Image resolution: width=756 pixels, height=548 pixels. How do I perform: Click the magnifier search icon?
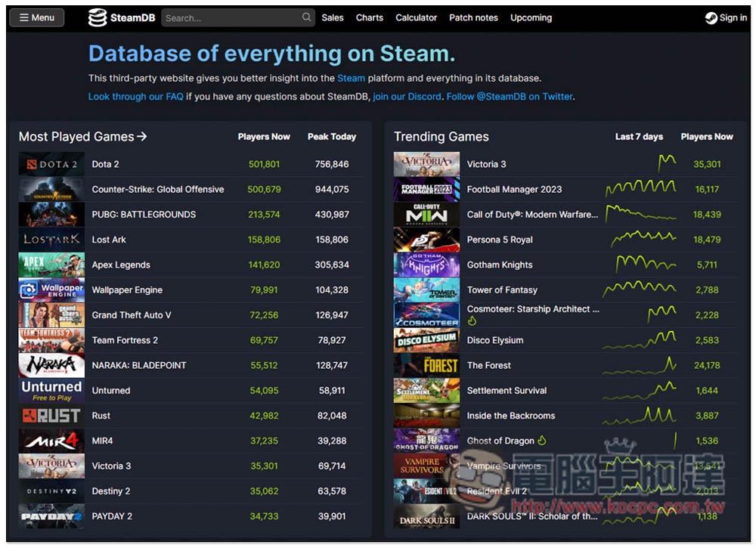[307, 17]
